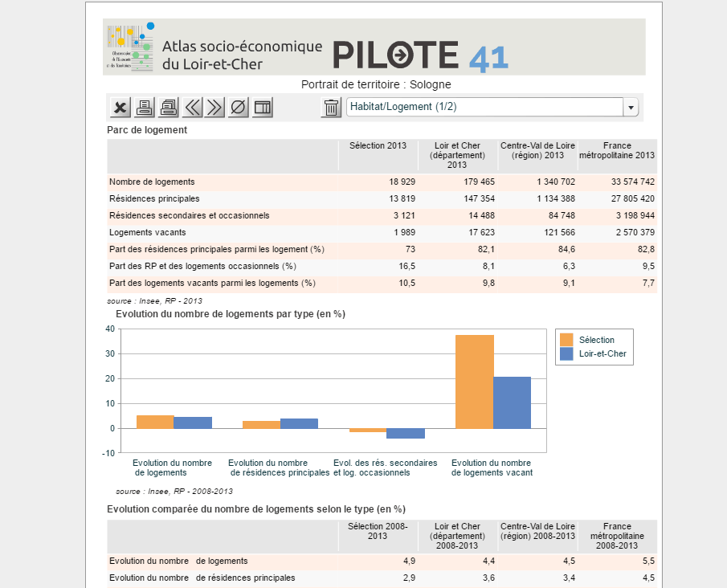Click 'Part des résidences principales parmi les logement' row
This screenshot has height=588, width=727.
click(x=382, y=250)
